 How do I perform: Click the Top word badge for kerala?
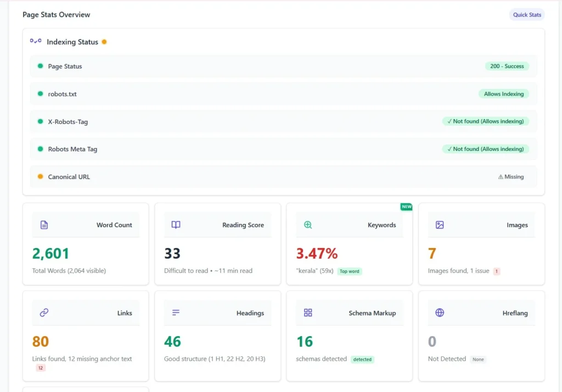coord(349,271)
